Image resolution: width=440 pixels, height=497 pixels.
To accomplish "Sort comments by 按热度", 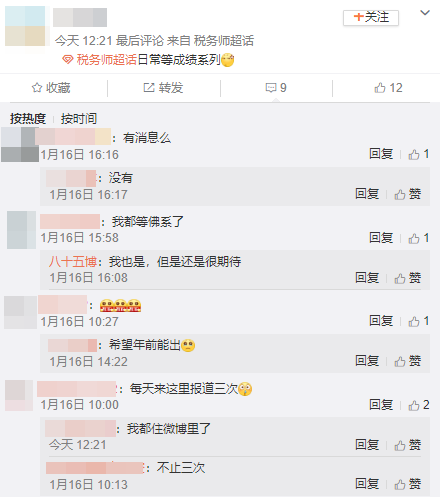I will (28, 119).
